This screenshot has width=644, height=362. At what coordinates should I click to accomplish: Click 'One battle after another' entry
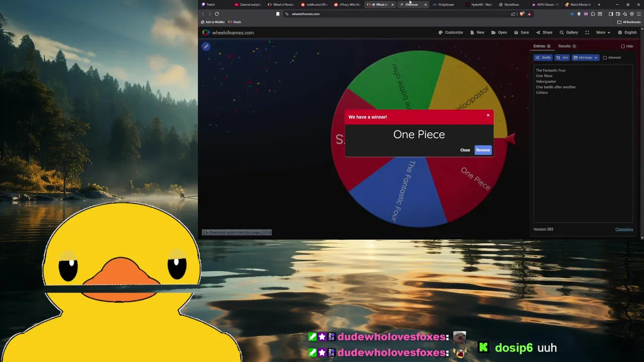(555, 87)
